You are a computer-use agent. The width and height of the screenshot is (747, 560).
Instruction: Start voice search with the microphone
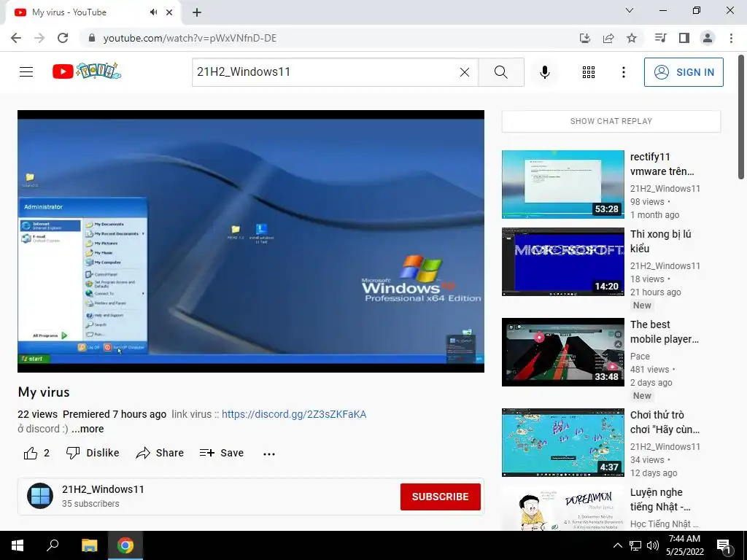click(544, 72)
